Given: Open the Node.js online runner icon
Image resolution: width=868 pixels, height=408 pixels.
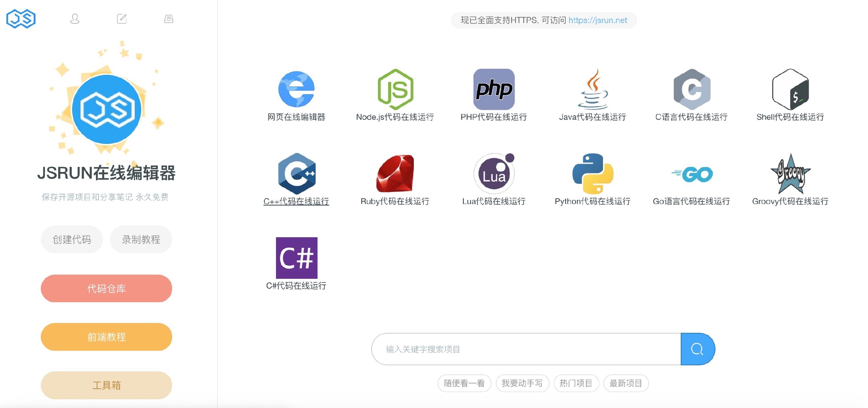Looking at the screenshot, I should point(395,90).
